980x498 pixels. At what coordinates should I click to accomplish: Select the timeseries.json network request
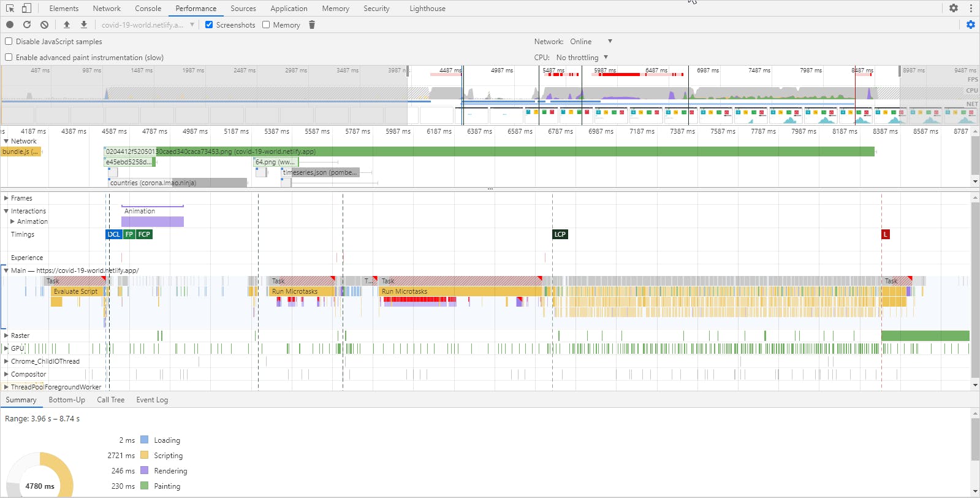[321, 172]
